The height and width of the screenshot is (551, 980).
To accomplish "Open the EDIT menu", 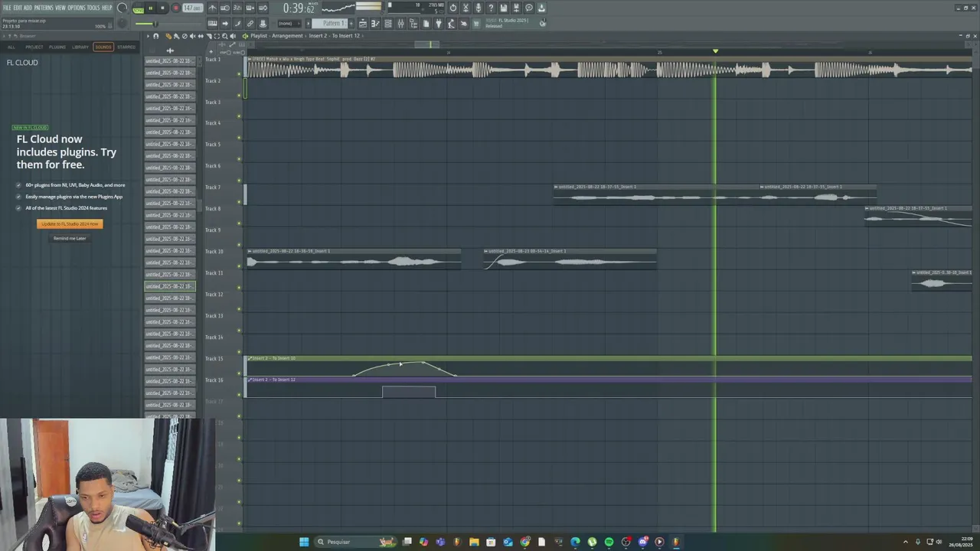I will click(17, 8).
